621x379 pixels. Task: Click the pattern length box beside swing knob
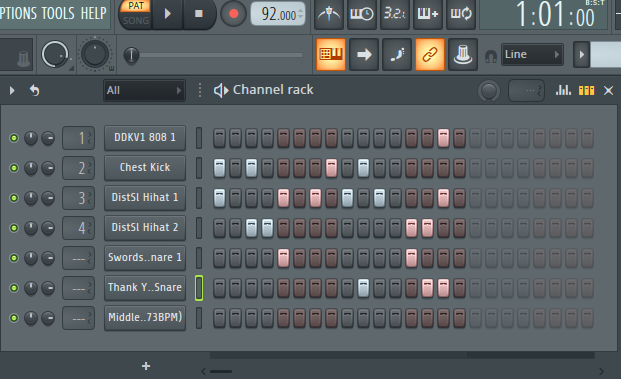pos(526,91)
